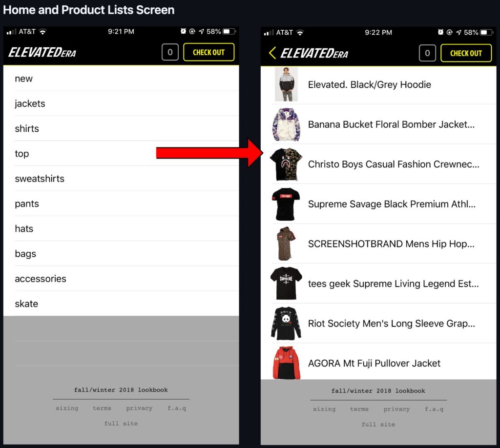Tap the camo shark tee thumbnail
The width and height of the screenshot is (500, 448).
click(286, 164)
